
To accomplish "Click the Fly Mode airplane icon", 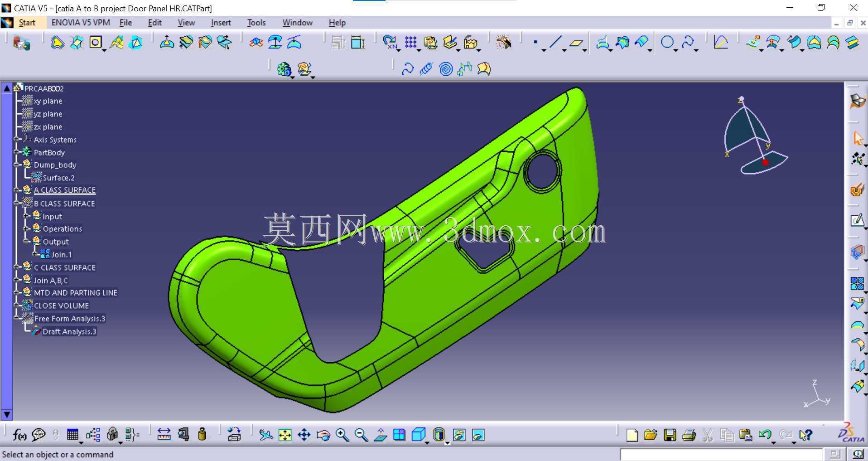I will pyautogui.click(x=266, y=435).
